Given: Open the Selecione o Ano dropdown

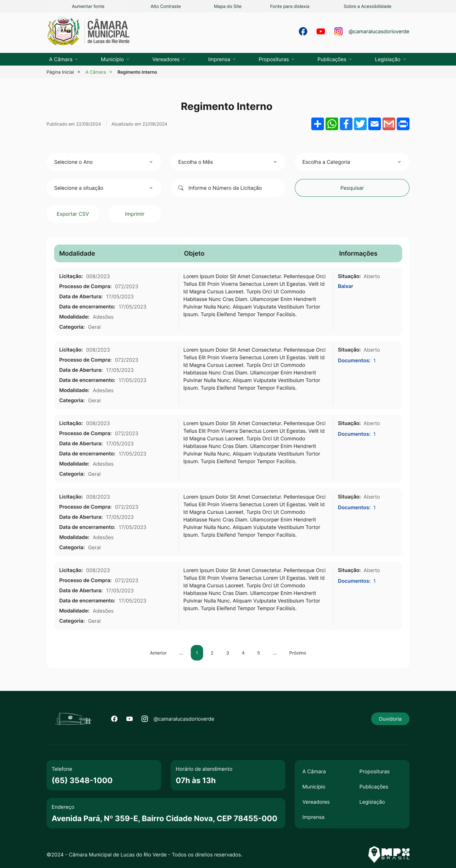Looking at the screenshot, I should click(x=104, y=162).
